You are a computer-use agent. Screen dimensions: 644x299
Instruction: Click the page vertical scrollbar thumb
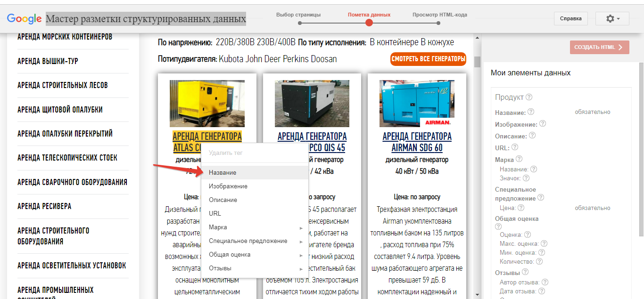coord(477,62)
